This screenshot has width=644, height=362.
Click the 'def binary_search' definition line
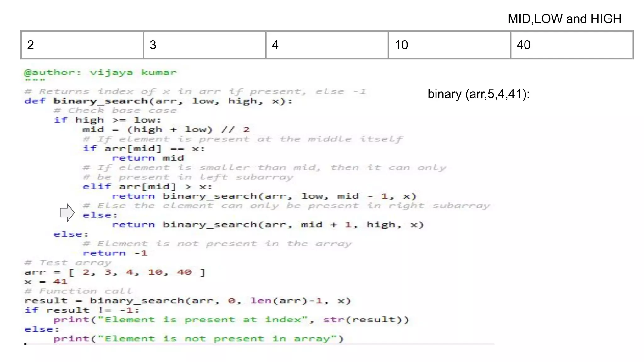click(x=158, y=101)
